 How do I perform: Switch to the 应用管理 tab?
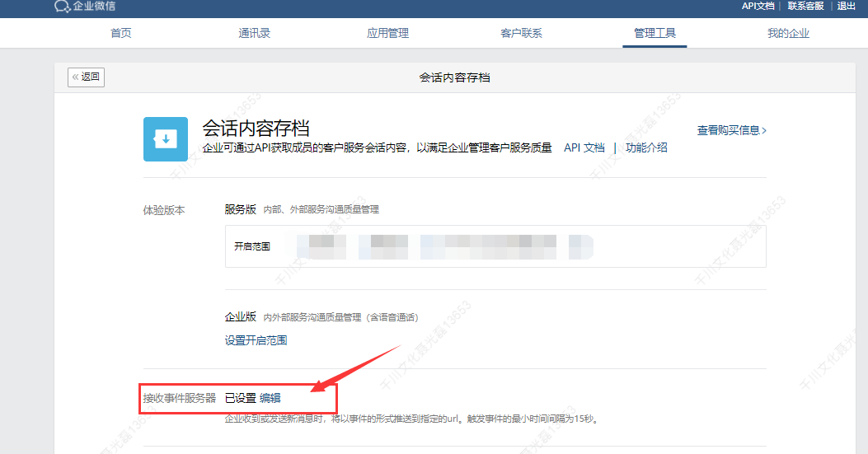(387, 33)
